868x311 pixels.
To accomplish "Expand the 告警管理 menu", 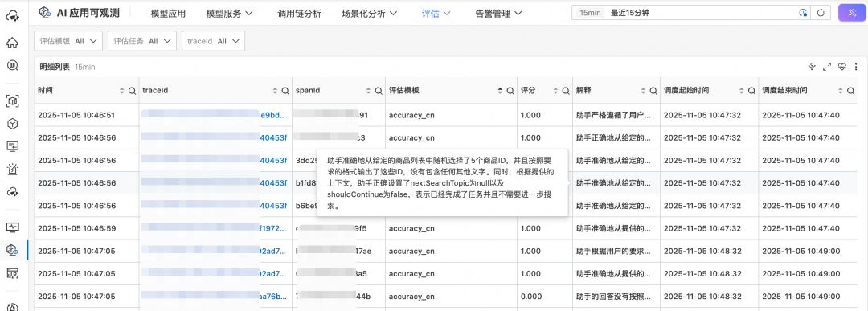I will [500, 14].
